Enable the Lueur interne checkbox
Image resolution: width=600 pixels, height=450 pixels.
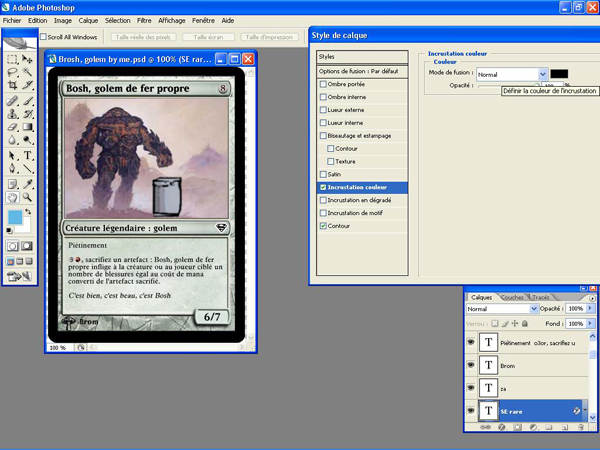pyautogui.click(x=323, y=123)
